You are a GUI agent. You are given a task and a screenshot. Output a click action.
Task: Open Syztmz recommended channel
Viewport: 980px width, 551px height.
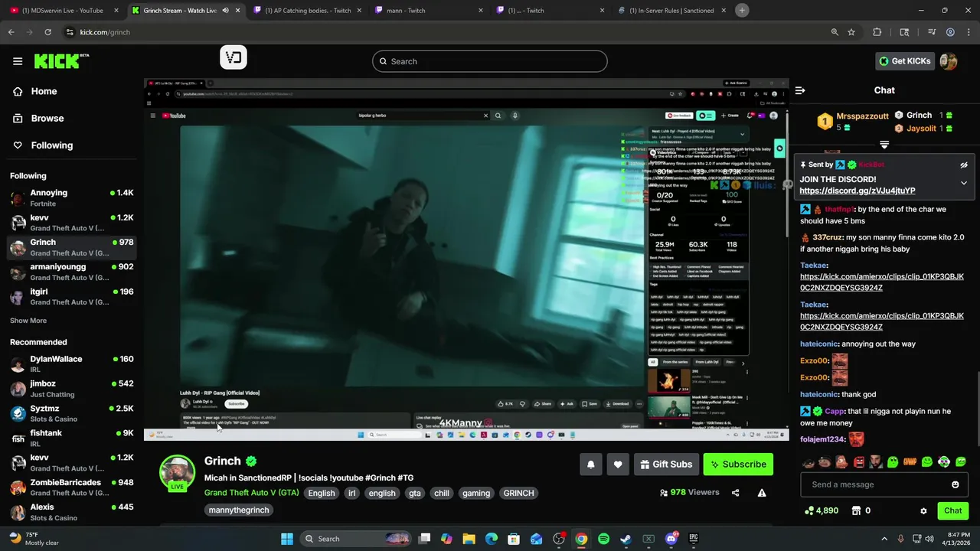71,413
